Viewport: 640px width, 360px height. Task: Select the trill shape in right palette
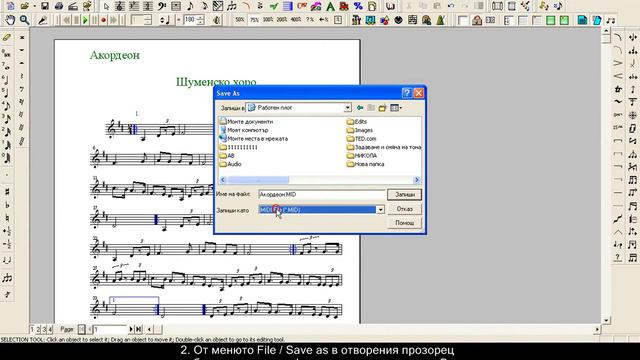coord(618,89)
